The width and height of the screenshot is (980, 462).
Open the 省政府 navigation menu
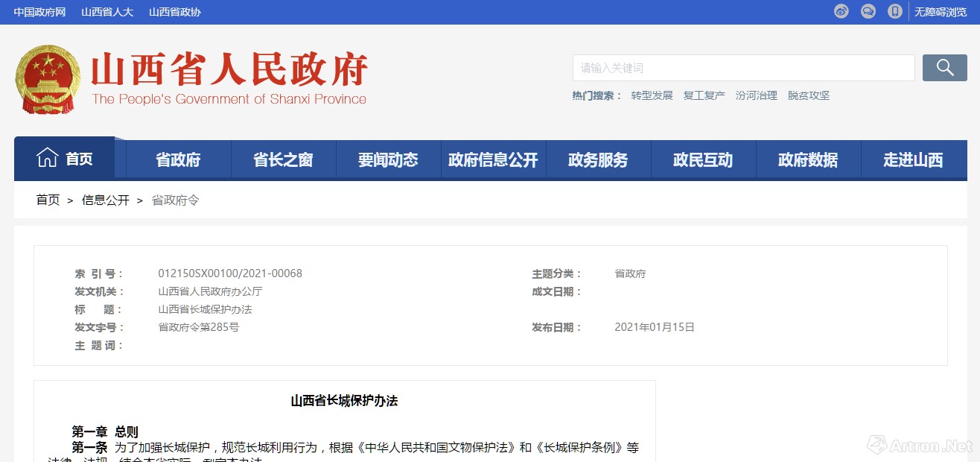point(178,159)
